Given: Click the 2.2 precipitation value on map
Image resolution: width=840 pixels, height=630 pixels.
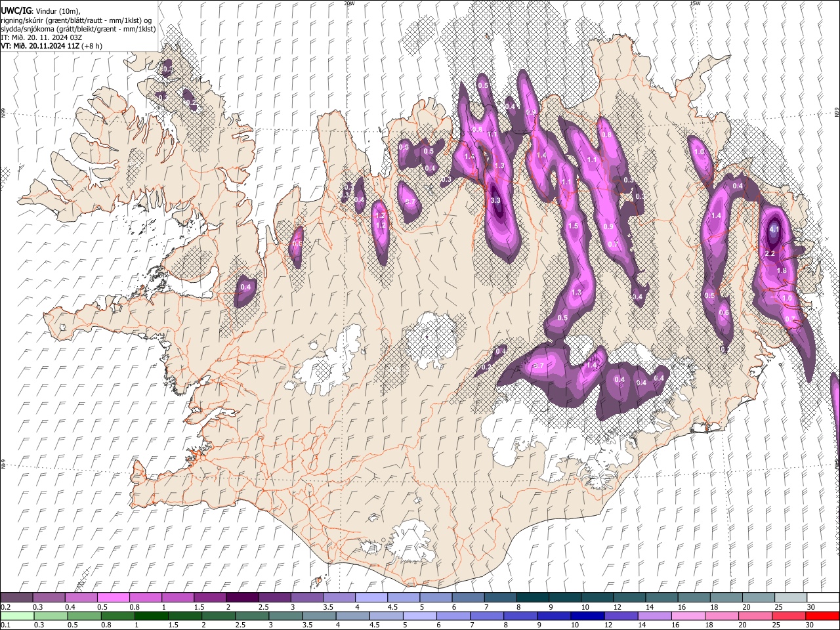Looking at the screenshot, I should click(770, 253).
